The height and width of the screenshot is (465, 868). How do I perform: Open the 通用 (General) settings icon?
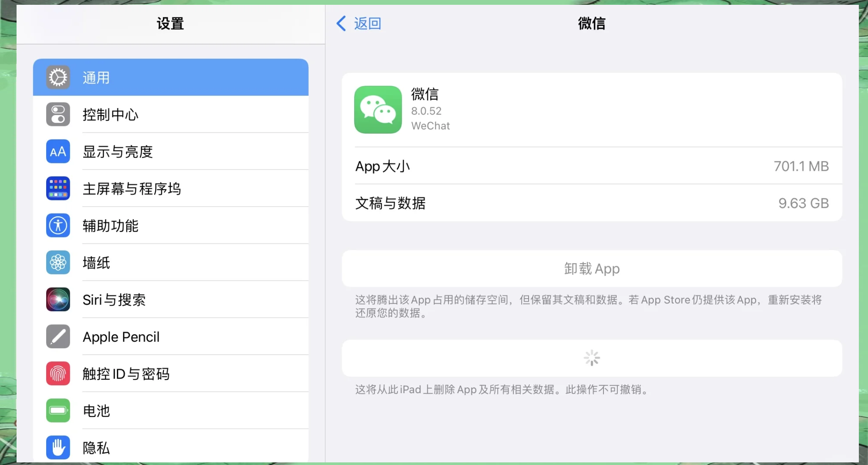click(58, 77)
